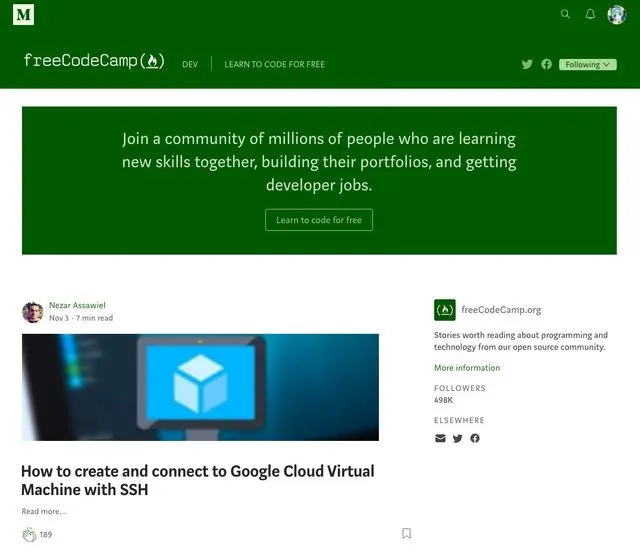Viewport: 640px width, 551px height.
Task: Visit the Twitter icon in header
Action: pyautogui.click(x=527, y=64)
